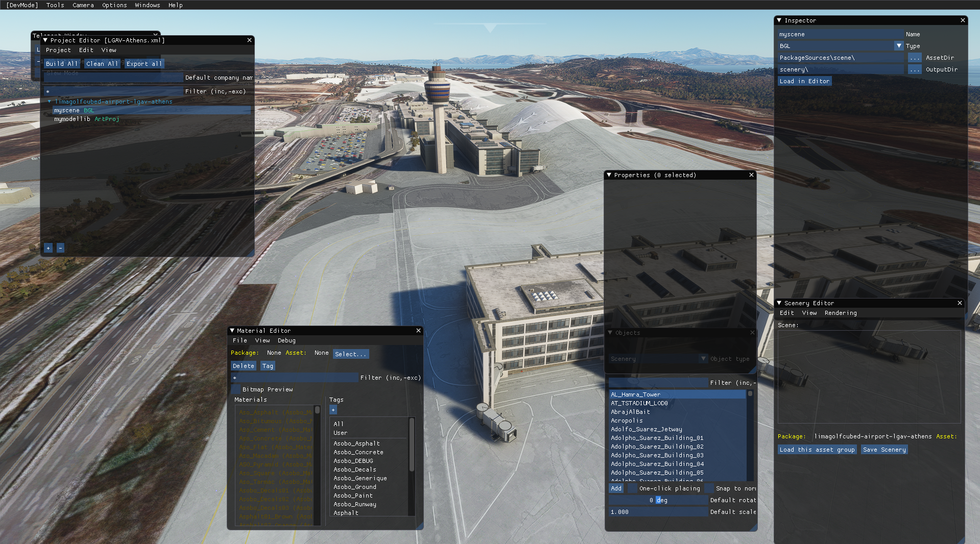Open Rendering menu in Scenery Editor
The width and height of the screenshot is (980, 544).
point(841,313)
